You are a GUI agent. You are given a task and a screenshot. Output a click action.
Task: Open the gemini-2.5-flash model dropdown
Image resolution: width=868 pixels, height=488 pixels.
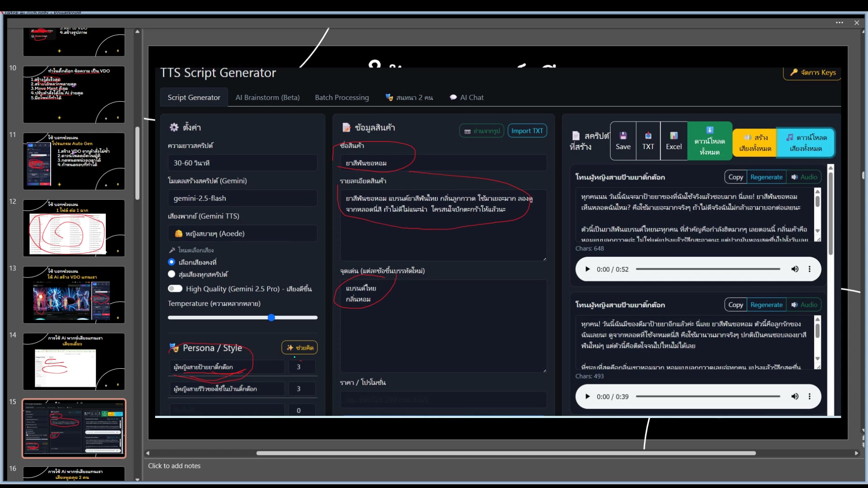[242, 198]
